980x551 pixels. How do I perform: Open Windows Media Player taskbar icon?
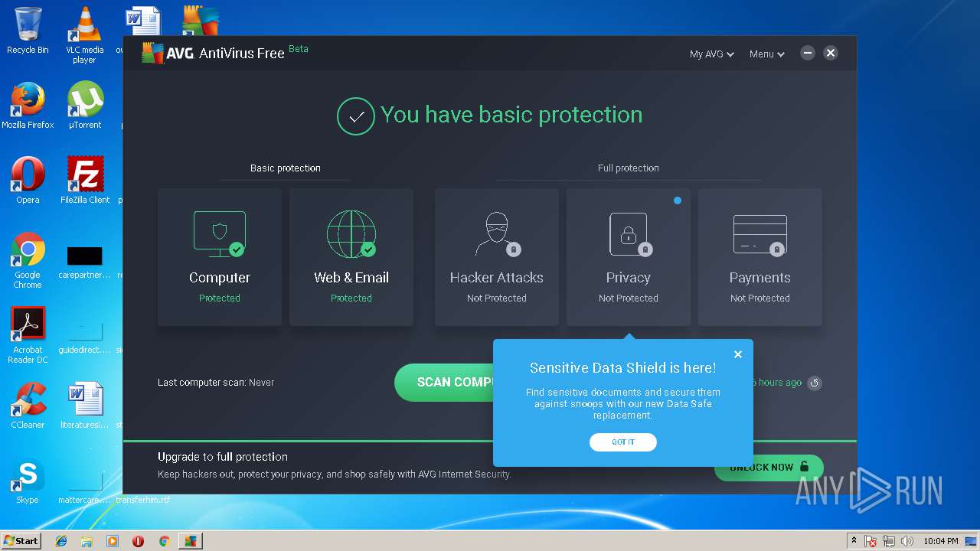tap(113, 541)
